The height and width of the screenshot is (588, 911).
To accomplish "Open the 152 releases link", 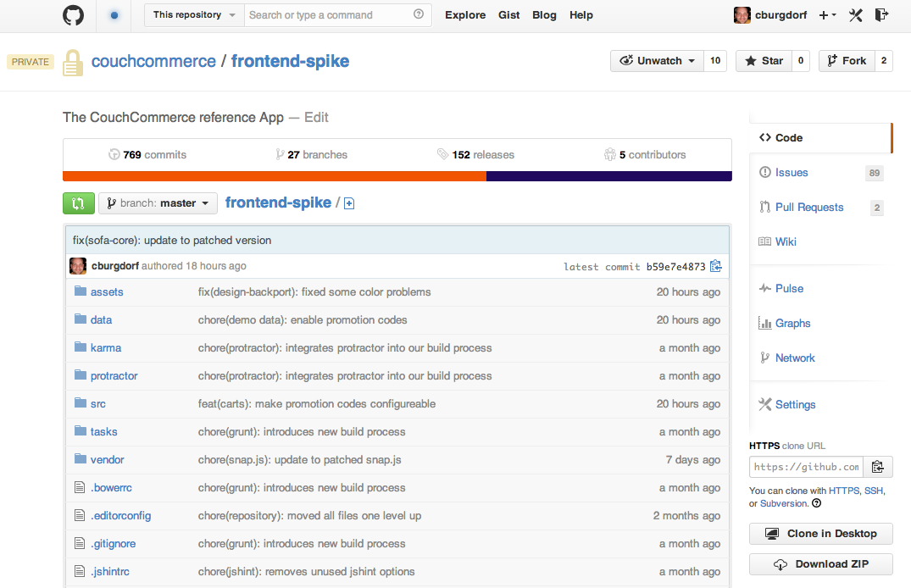I will 475,154.
